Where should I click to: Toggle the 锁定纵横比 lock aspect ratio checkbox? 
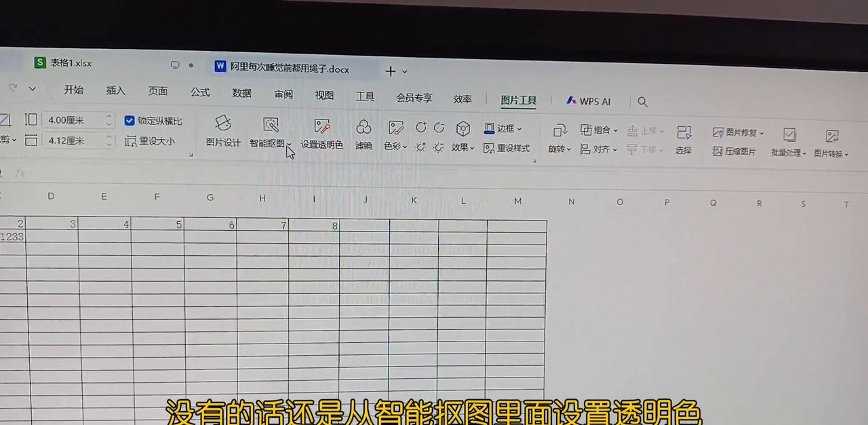click(x=129, y=121)
